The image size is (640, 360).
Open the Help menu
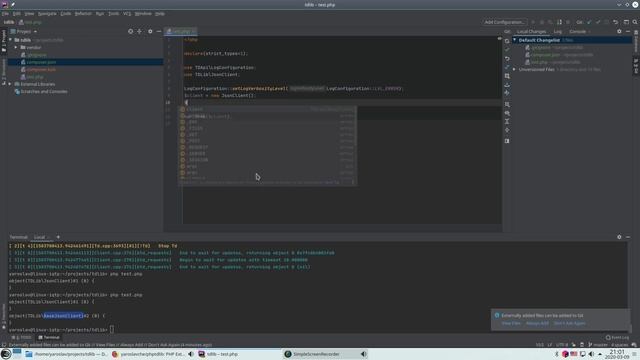pyautogui.click(x=160, y=13)
